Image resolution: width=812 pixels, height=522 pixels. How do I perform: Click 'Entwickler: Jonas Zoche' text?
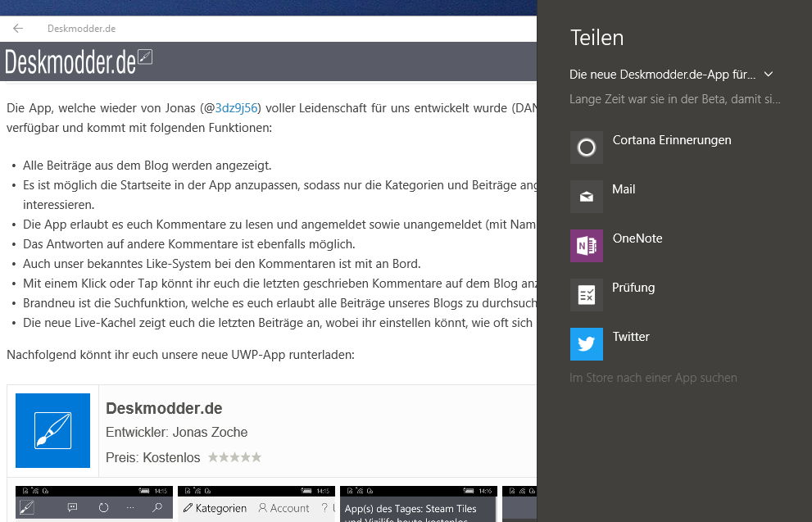(177, 432)
